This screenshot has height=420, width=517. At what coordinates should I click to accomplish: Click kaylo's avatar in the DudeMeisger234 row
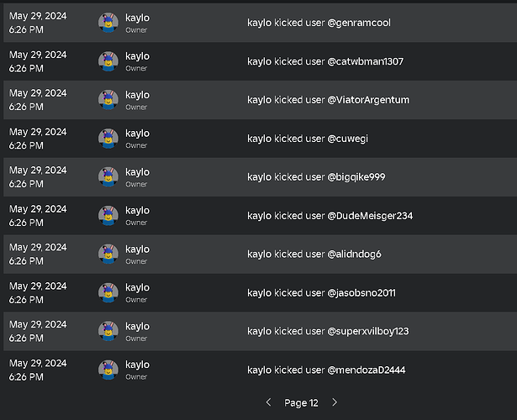point(108,216)
